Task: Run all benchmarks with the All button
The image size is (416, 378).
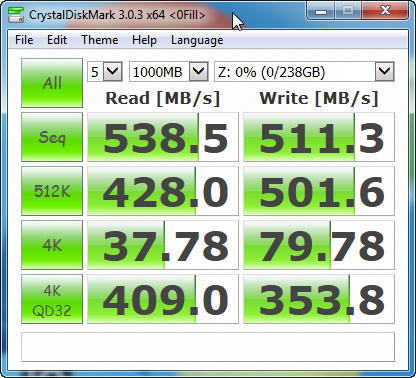Action: click(x=52, y=83)
